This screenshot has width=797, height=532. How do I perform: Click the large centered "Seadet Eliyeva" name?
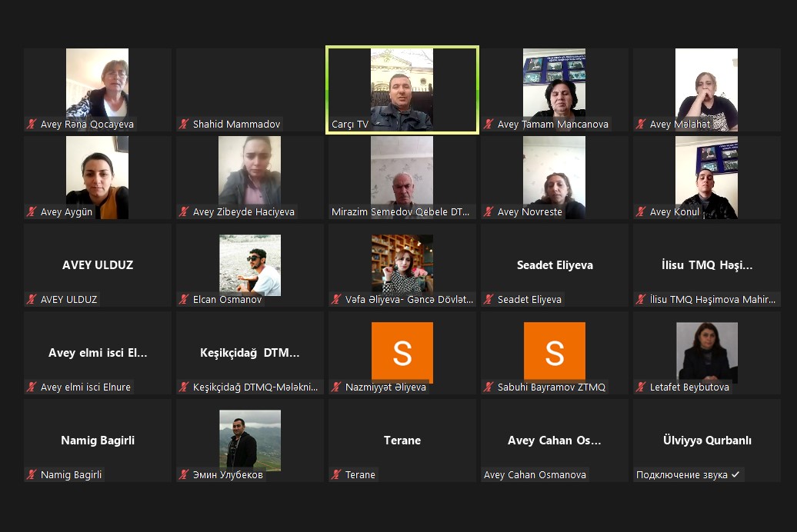click(555, 264)
